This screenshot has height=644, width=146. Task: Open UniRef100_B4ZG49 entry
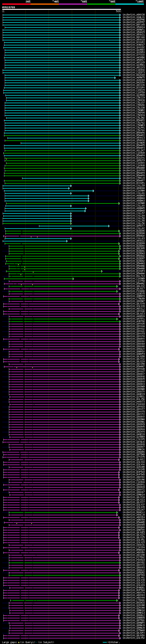pyautogui.click(x=134, y=75)
